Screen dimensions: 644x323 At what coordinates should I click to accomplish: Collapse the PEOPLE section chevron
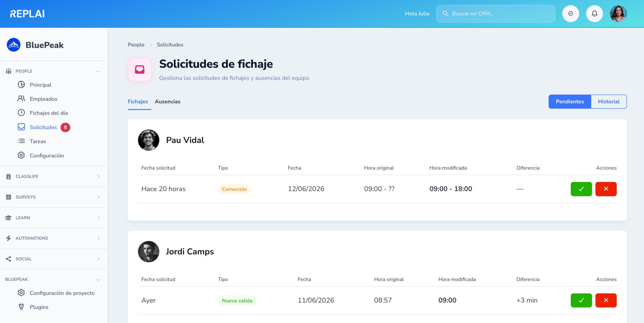pos(98,71)
